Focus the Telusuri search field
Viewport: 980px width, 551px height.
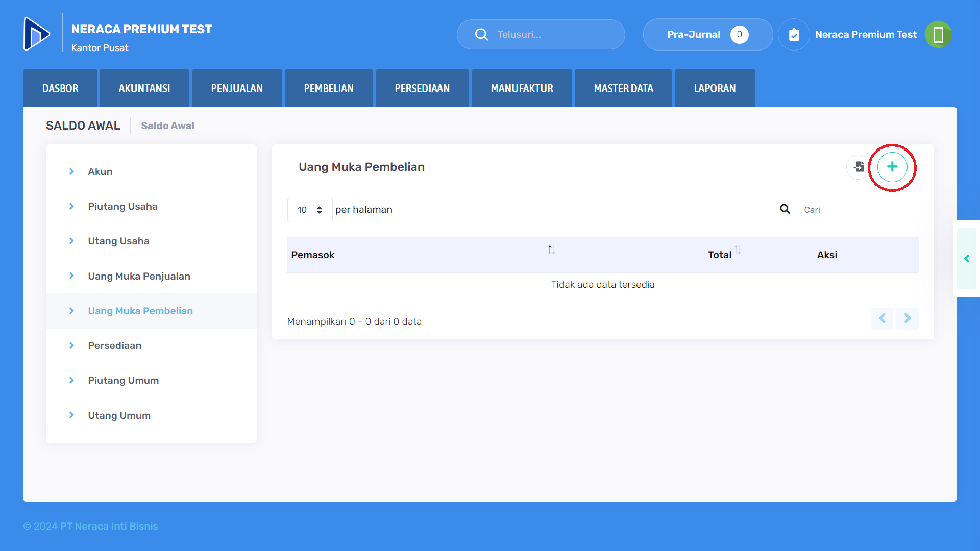point(541,34)
